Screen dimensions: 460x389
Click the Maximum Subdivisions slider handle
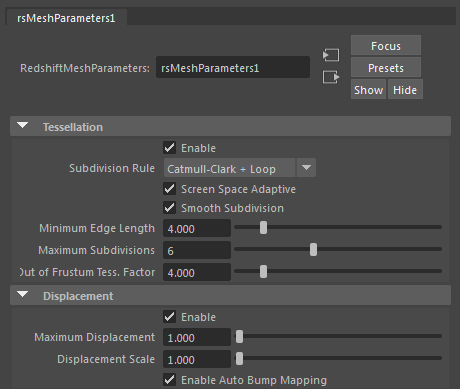313,249
